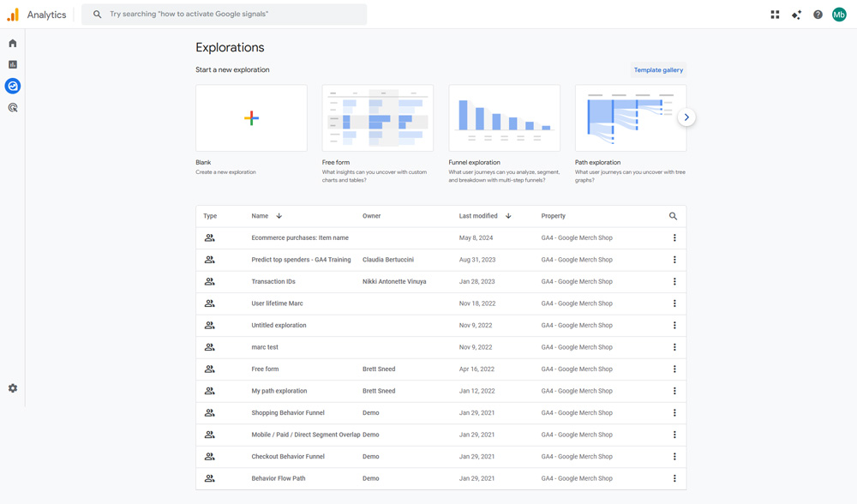The width and height of the screenshot is (857, 504).
Task: Show next templates with carousel arrow
Action: 686,117
